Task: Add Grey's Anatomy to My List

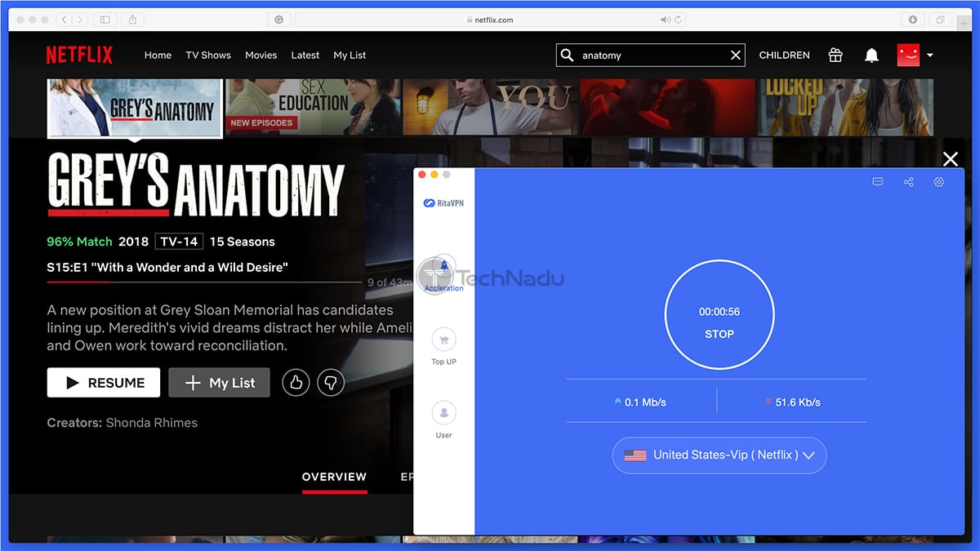Action: 219,383
